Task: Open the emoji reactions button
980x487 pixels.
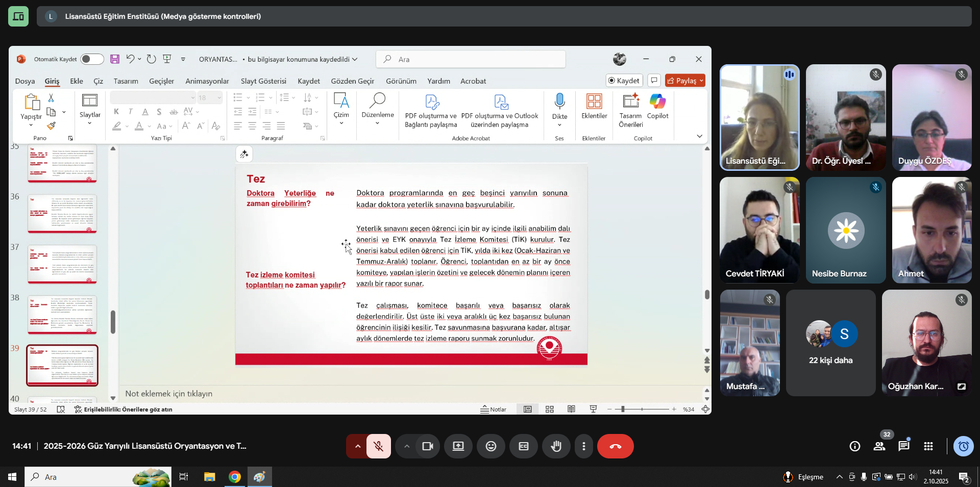Action: [x=491, y=446]
